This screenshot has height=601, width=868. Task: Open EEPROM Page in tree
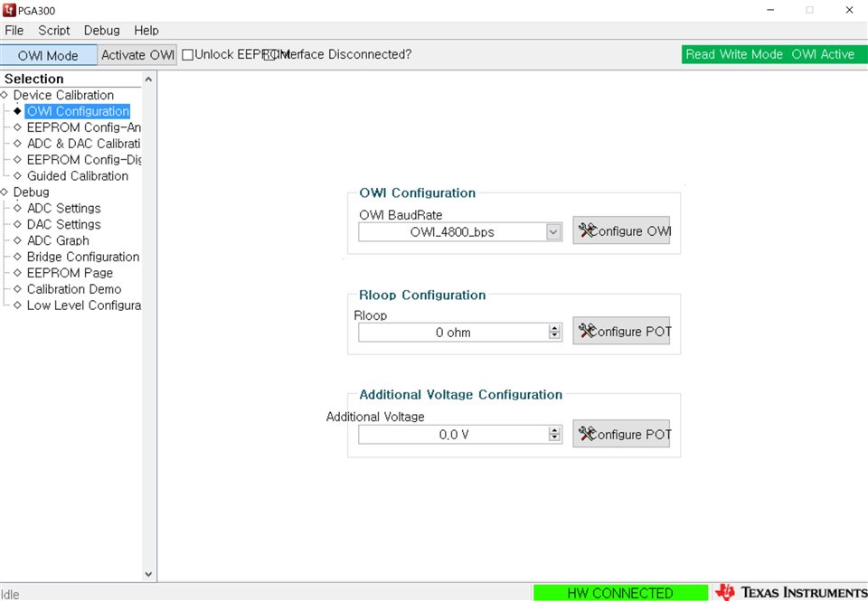pos(70,272)
